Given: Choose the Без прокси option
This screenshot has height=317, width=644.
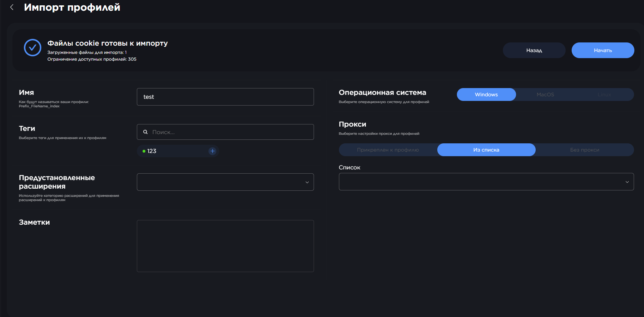Looking at the screenshot, I should 584,150.
